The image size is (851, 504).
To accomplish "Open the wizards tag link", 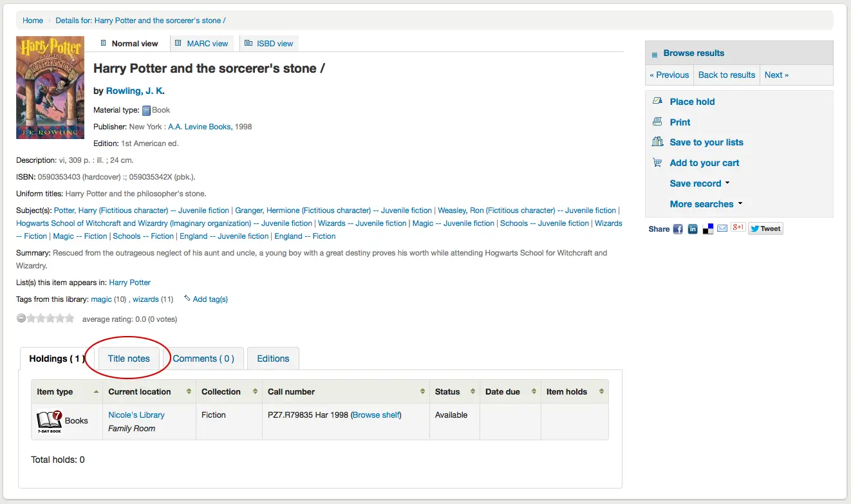I will (x=145, y=299).
